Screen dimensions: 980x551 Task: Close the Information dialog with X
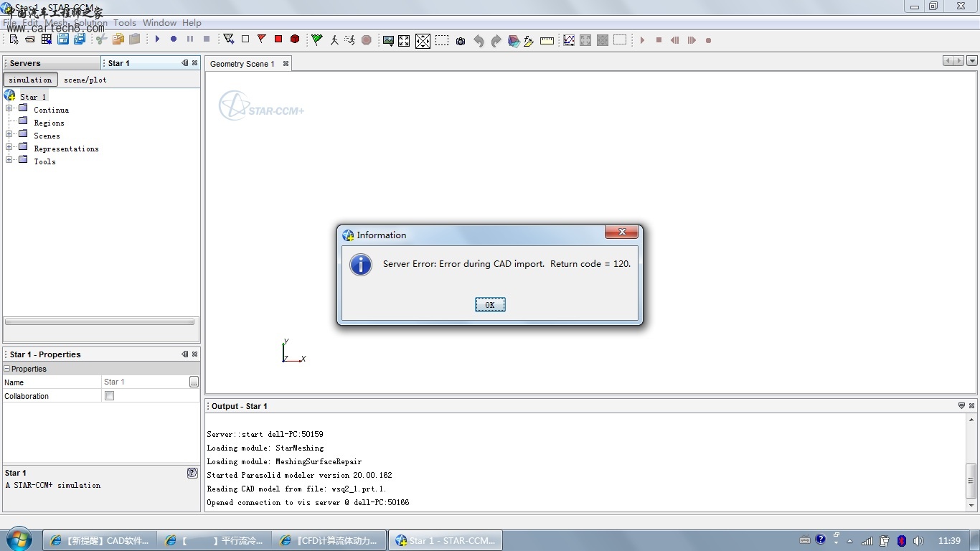622,232
